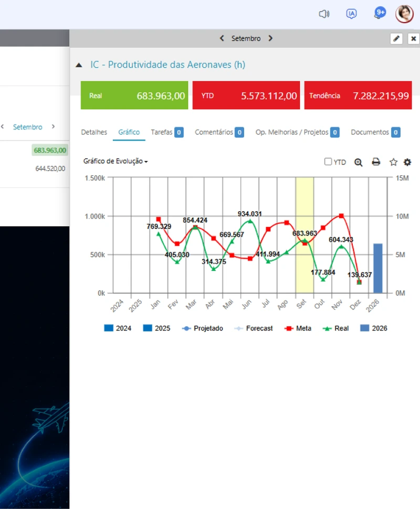This screenshot has width=420, height=509.
Task: Collapse the IC - Produtividade das Aeronaves section
Action: [x=79, y=65]
